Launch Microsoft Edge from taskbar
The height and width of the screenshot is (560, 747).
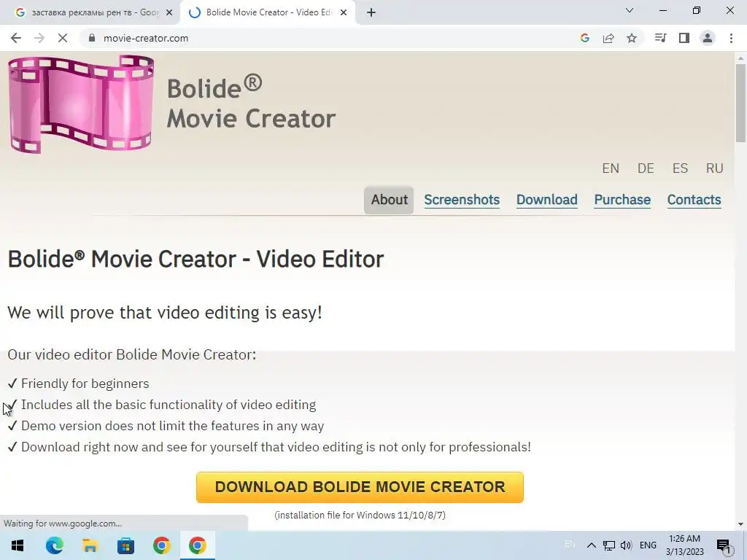point(54,545)
